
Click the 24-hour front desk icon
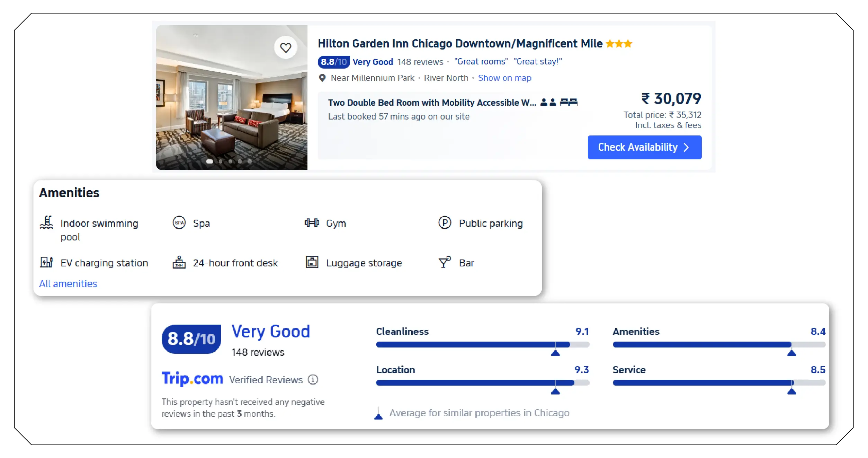[179, 262]
